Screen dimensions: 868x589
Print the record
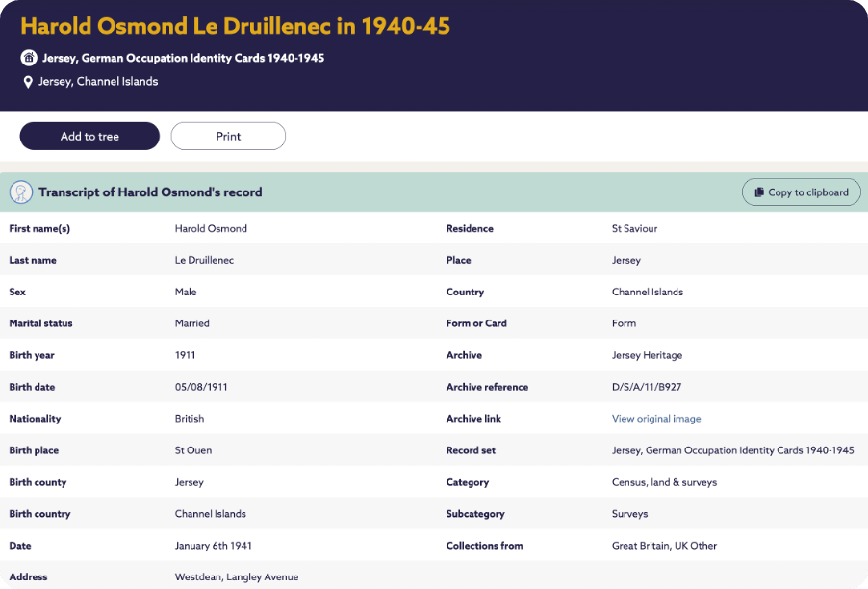point(228,136)
